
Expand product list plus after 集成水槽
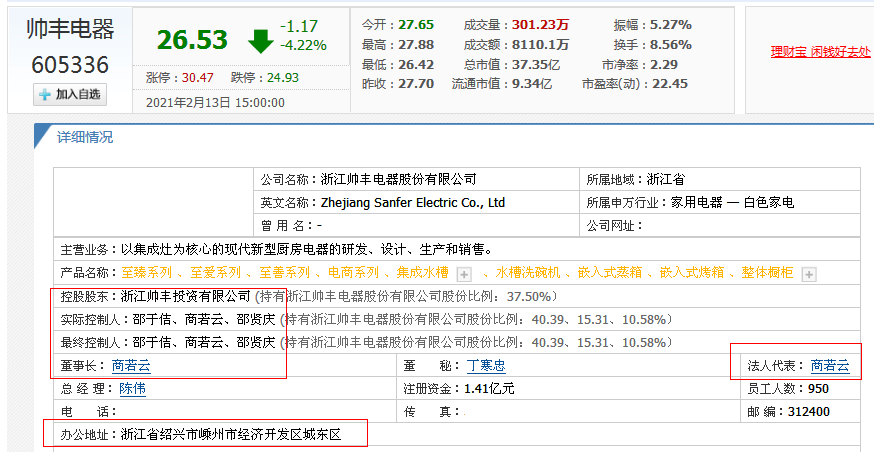pos(464,274)
